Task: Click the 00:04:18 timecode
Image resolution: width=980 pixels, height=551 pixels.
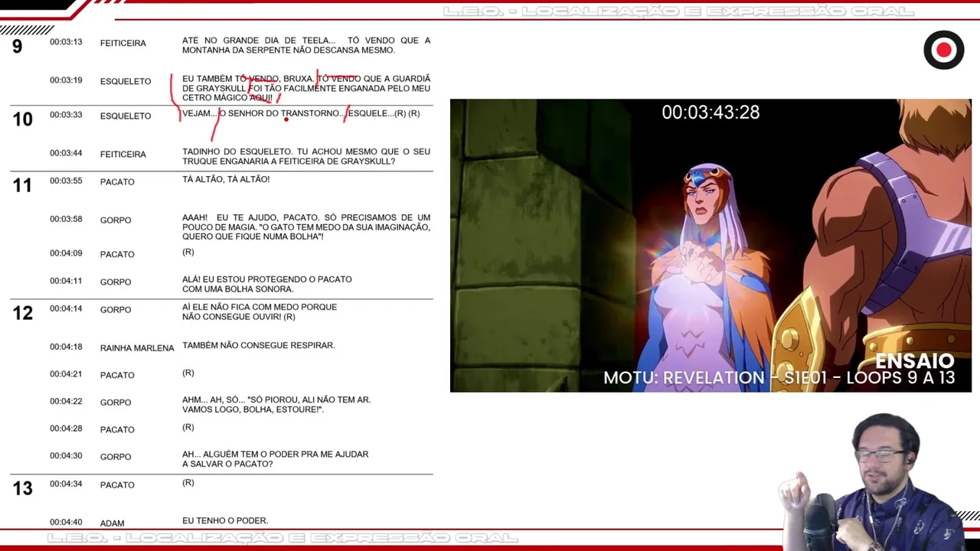Action: [66, 347]
